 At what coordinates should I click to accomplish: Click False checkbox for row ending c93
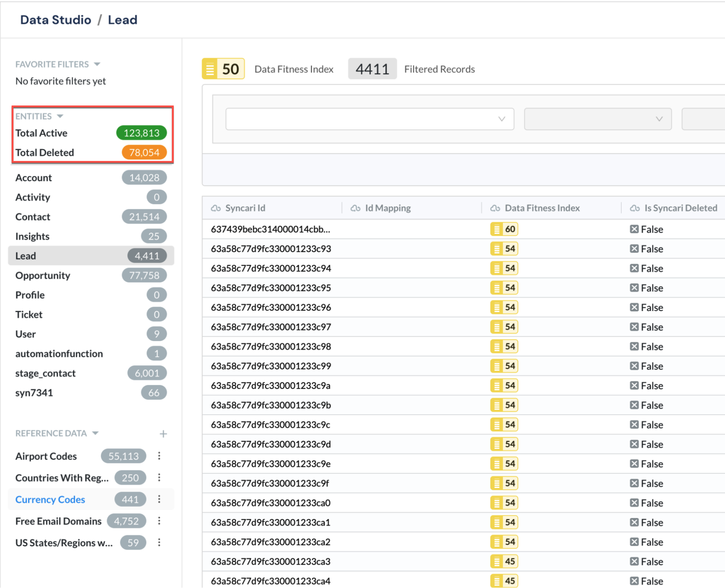coord(634,249)
